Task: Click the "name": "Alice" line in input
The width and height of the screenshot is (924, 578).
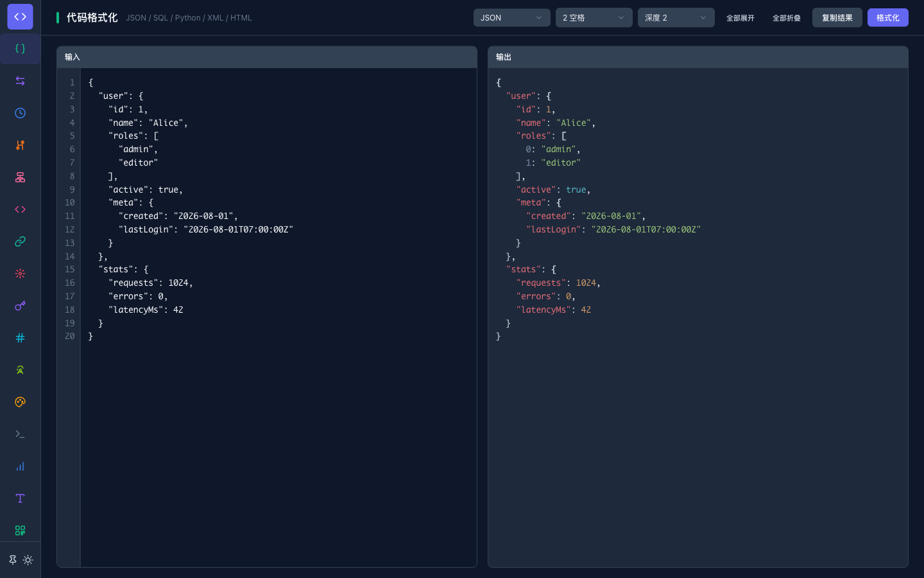Action: tap(148, 123)
